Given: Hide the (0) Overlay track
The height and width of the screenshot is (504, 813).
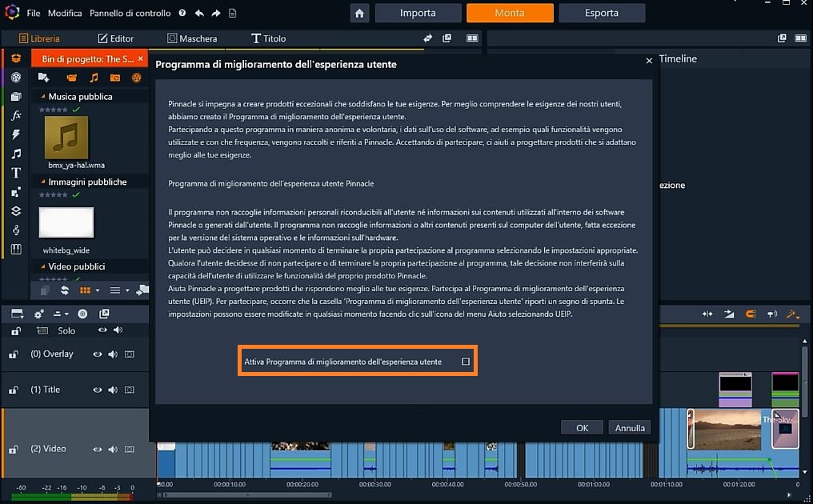Looking at the screenshot, I should coord(97,354).
